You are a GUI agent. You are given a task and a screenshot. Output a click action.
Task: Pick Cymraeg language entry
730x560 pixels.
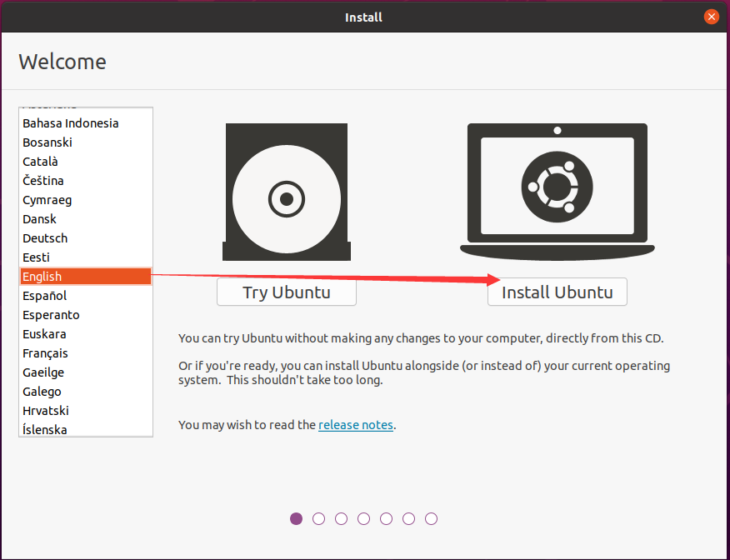pyautogui.click(x=86, y=200)
